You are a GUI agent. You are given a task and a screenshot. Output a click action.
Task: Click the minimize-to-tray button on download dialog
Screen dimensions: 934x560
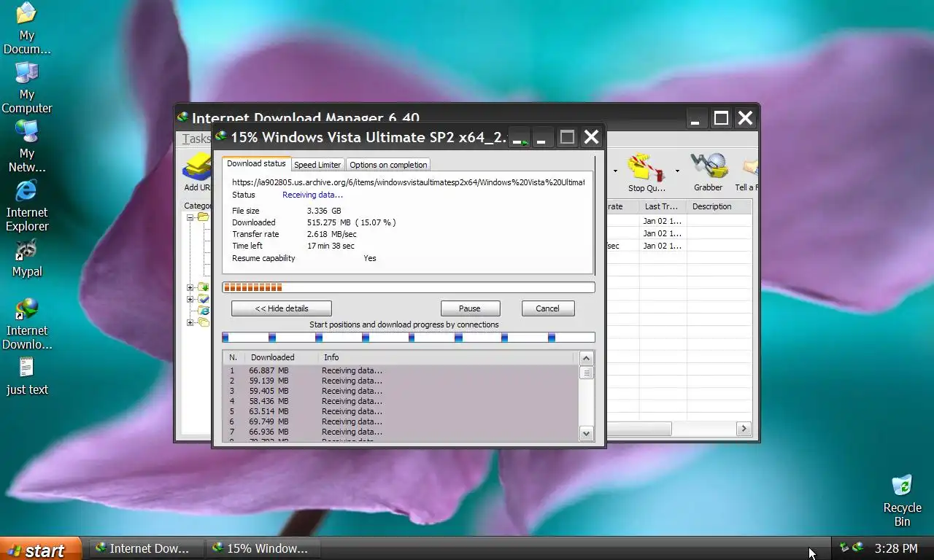[x=520, y=137]
